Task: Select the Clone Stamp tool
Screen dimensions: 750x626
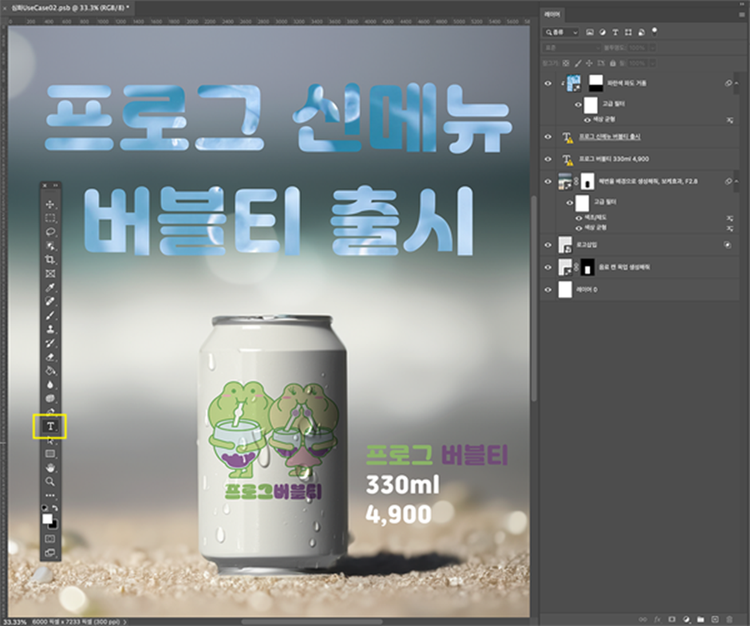Action: (x=50, y=329)
